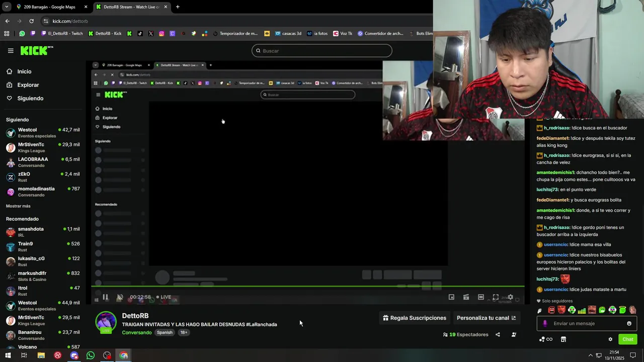
Task: Open WhatsApp bookmark icon
Action: click(22, 34)
